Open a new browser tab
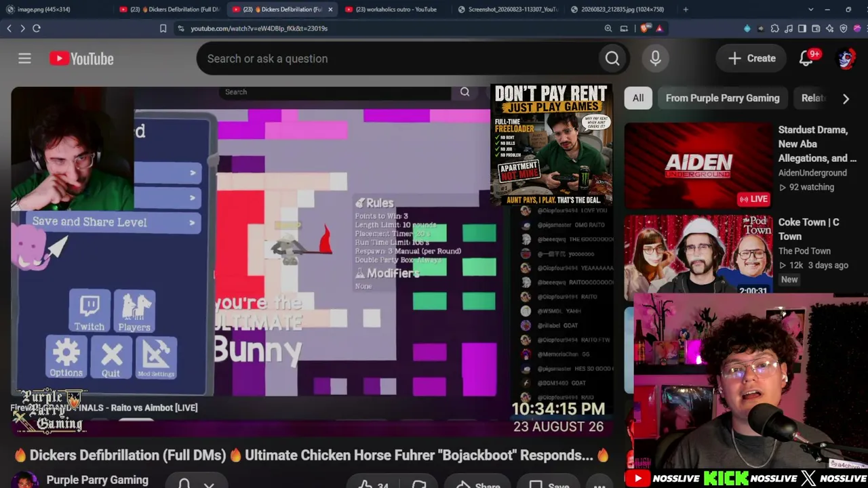The image size is (868, 488). tap(686, 9)
